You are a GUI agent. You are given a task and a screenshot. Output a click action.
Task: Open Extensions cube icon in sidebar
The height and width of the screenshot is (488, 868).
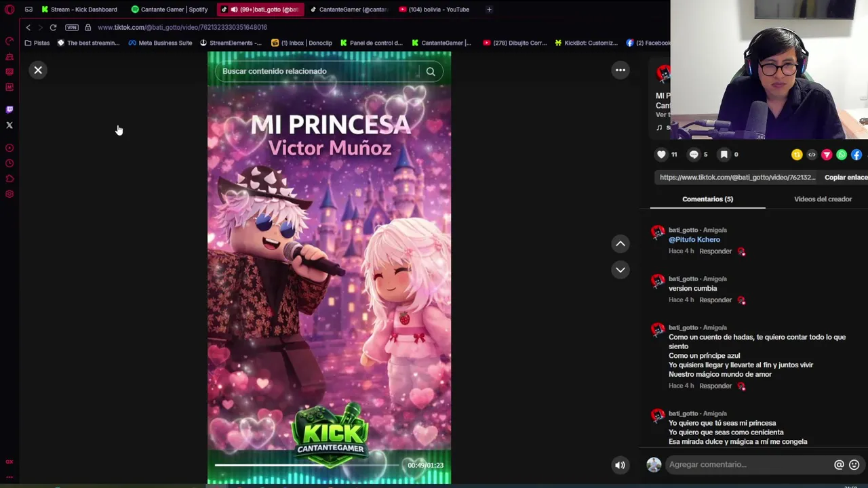9,179
